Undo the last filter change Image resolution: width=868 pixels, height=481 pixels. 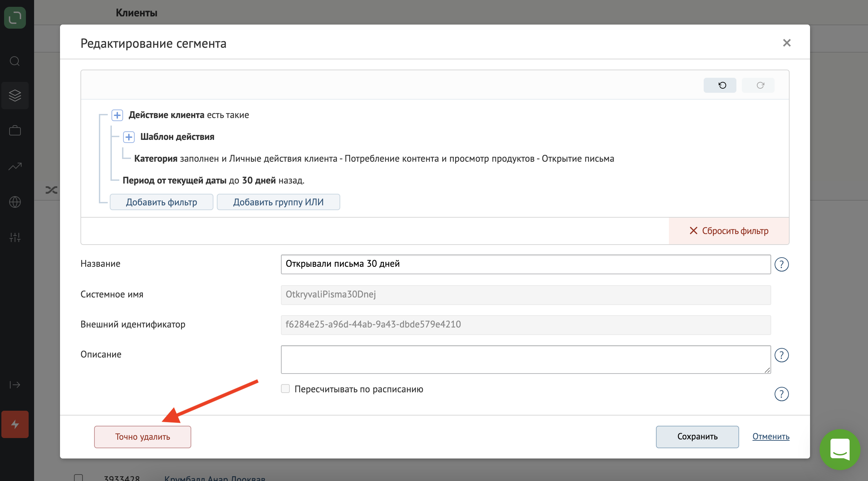coord(720,85)
